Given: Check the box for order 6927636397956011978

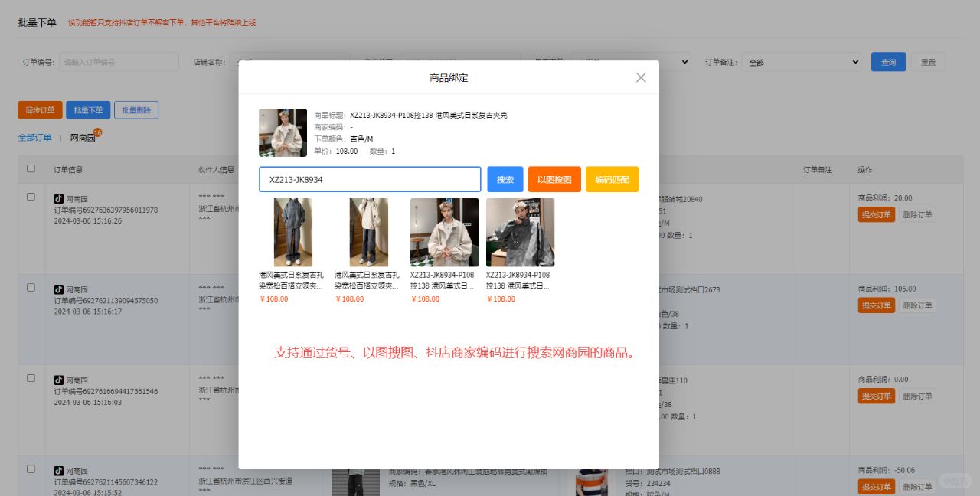Looking at the screenshot, I should [31, 197].
